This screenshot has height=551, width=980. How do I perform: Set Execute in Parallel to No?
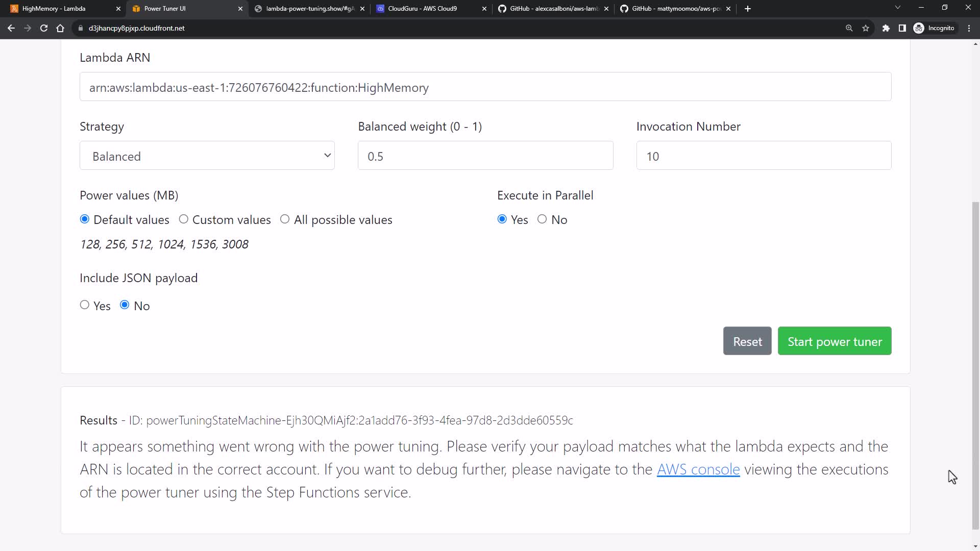tap(542, 219)
